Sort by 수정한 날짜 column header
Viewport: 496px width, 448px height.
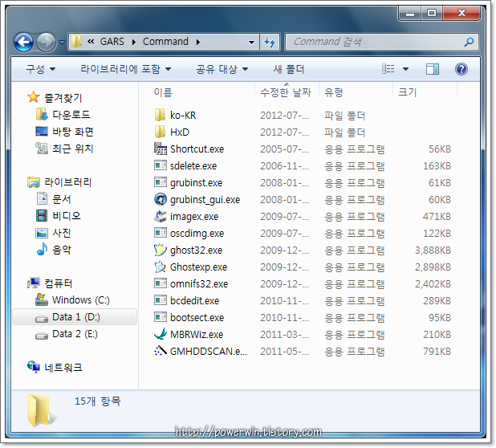click(x=286, y=92)
